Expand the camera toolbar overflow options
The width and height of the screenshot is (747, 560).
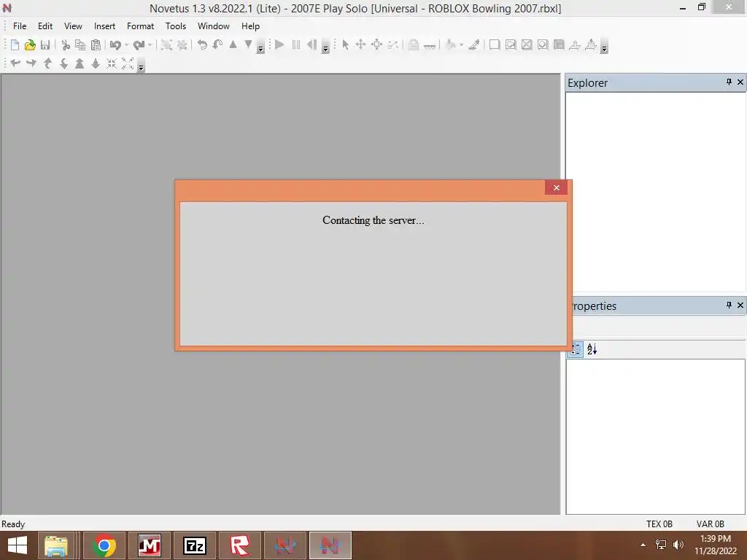point(141,65)
